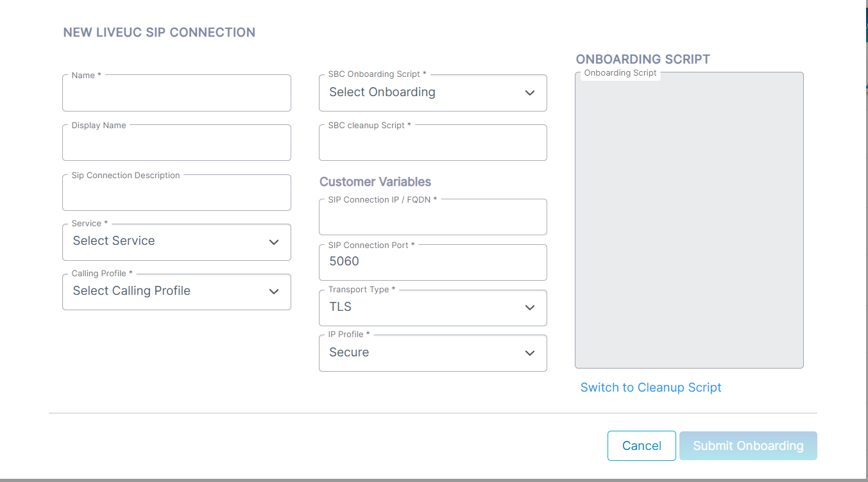The width and height of the screenshot is (868, 482).
Task: Open the Select Calling Profile combo box
Action: [176, 292]
